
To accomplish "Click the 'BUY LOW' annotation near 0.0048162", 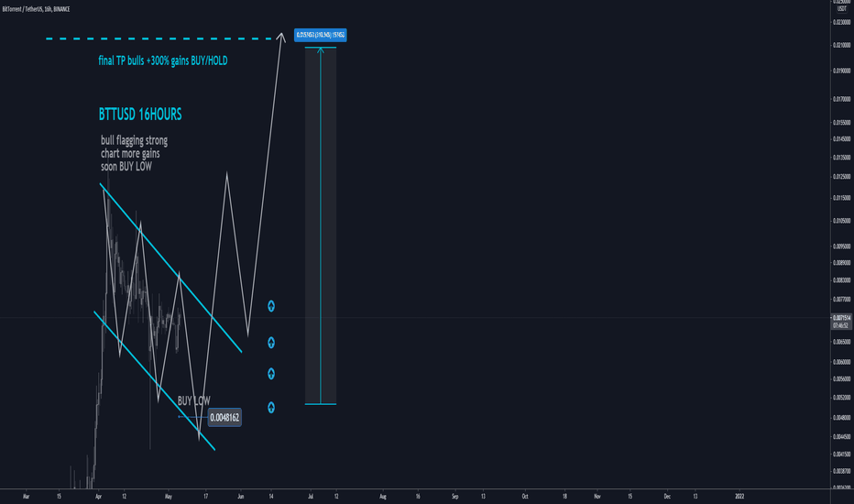I will coord(194,401).
